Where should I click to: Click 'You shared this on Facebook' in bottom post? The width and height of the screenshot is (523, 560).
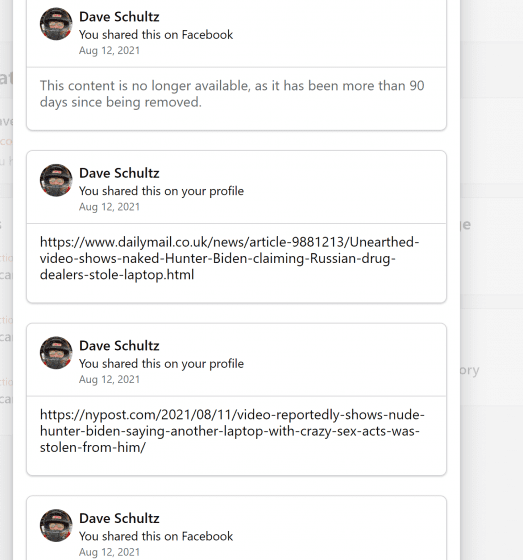pyautogui.click(x=156, y=536)
